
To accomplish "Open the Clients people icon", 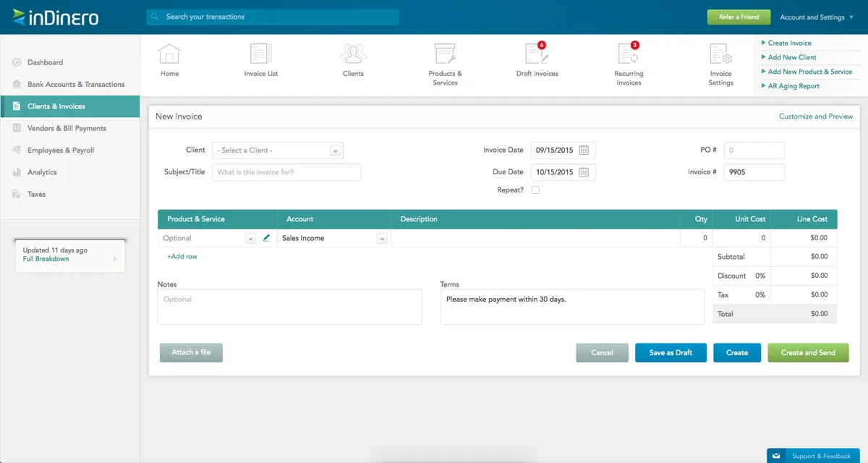I will point(353,54).
